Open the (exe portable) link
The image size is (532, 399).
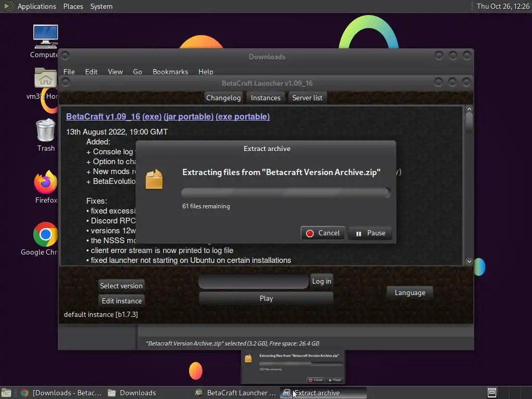coord(243,116)
